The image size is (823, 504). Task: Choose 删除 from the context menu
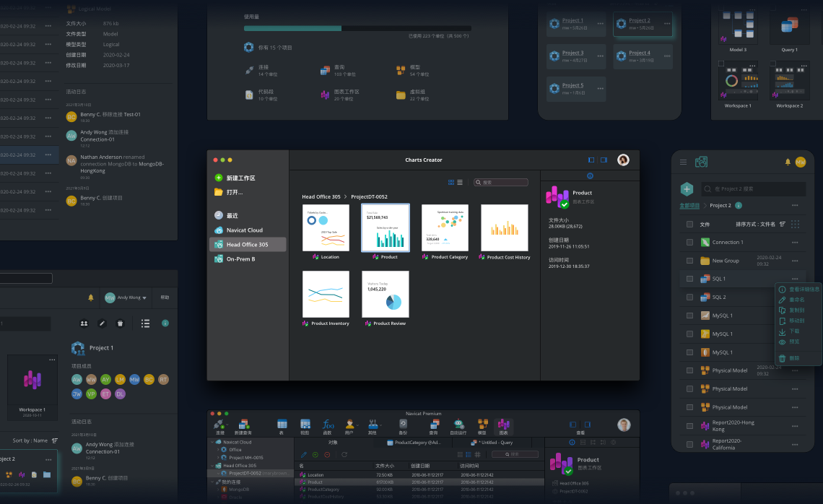[789, 358]
